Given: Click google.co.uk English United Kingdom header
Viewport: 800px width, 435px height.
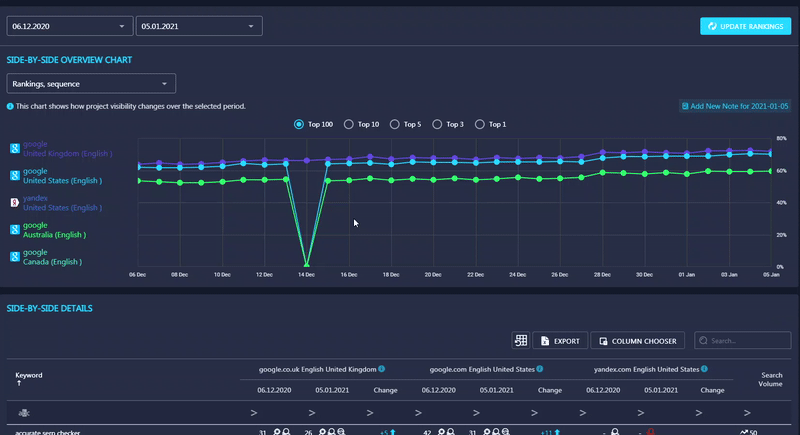Looking at the screenshot, I should coord(317,369).
